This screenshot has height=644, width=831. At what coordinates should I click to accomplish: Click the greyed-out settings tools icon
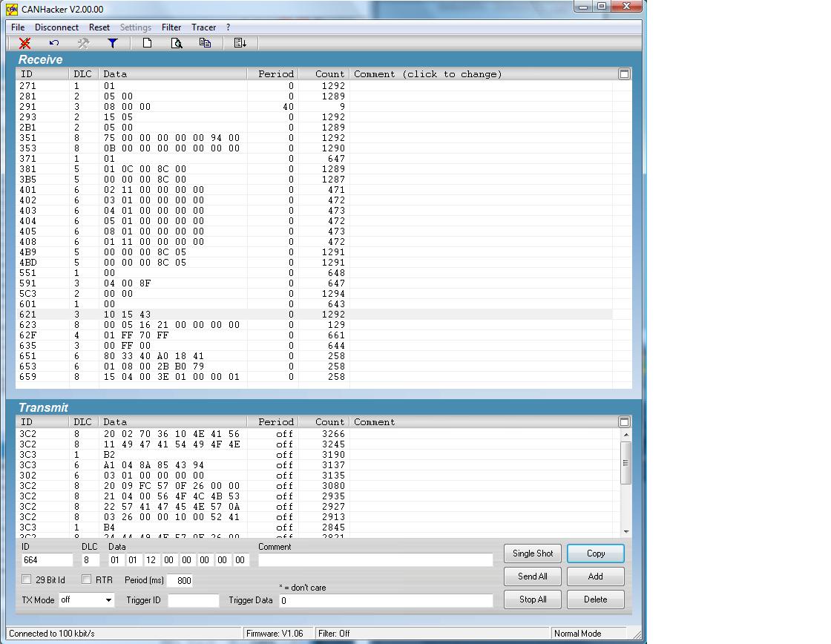[83, 44]
